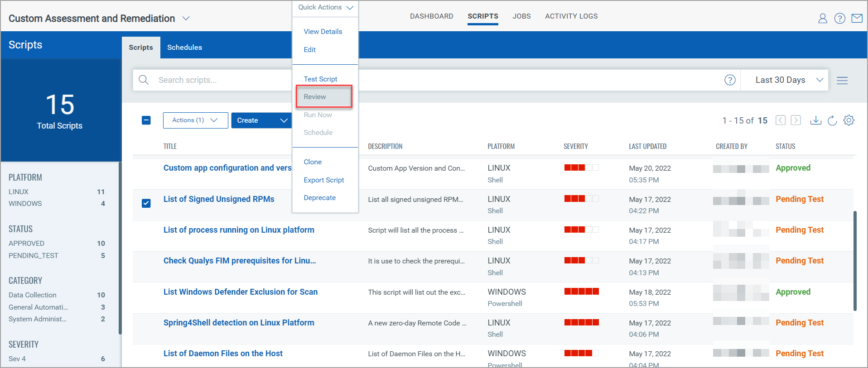The width and height of the screenshot is (868, 368).
Task: Open the hamburger menu beside date filter
Action: (x=842, y=81)
